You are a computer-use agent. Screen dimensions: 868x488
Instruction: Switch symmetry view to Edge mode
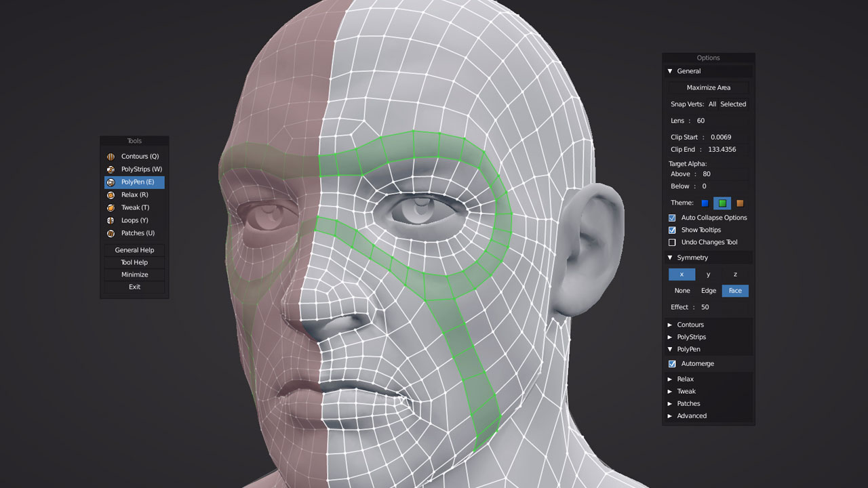(x=709, y=290)
